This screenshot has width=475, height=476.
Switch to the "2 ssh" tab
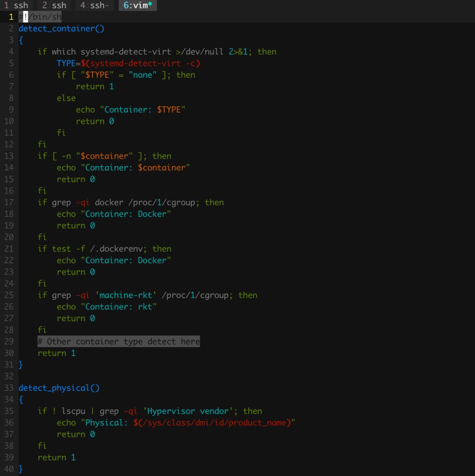click(x=54, y=6)
